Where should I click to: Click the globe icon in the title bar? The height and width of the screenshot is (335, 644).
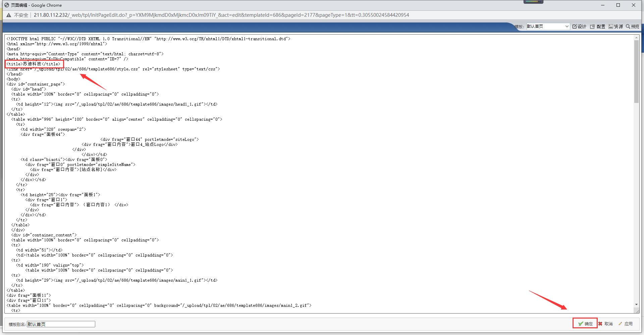coord(6,5)
